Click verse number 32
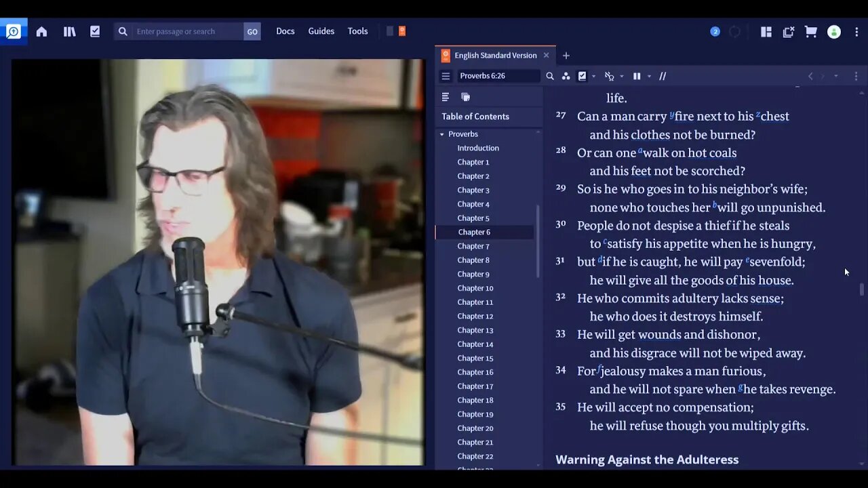This screenshot has width=868, height=488. 561,297
